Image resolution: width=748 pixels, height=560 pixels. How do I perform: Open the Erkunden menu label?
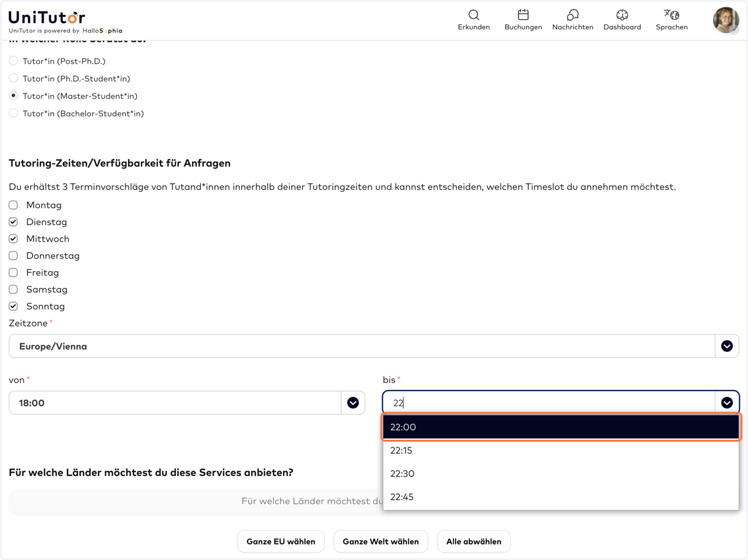pyautogui.click(x=474, y=27)
